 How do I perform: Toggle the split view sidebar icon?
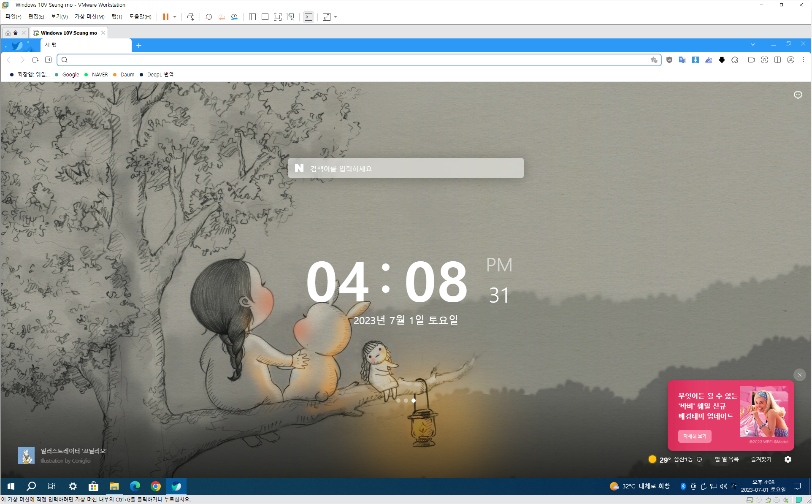777,60
